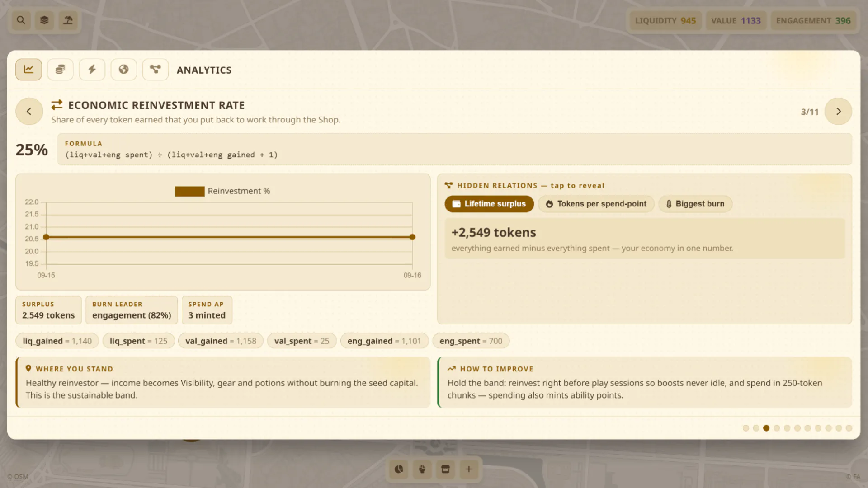Click the Where You Stand pin icon
868x488 pixels.
click(x=28, y=369)
